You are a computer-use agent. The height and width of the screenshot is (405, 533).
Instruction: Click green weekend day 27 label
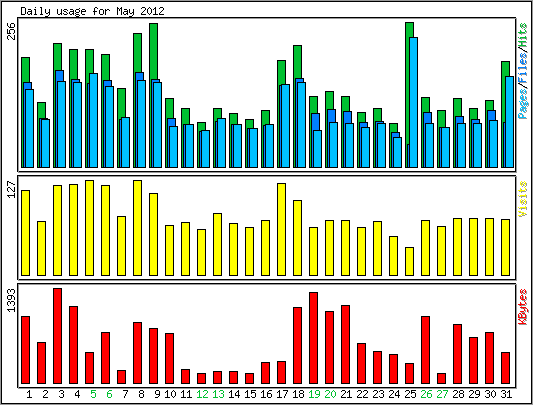pos(442,394)
